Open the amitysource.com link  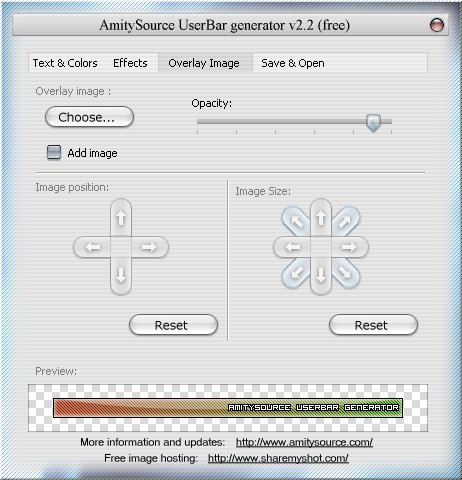point(304,442)
